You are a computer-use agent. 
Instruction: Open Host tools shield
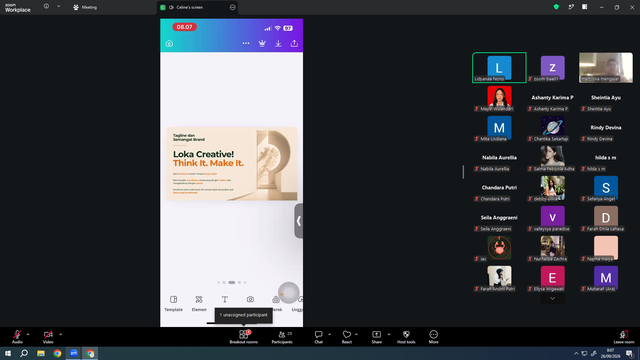[x=406, y=337]
